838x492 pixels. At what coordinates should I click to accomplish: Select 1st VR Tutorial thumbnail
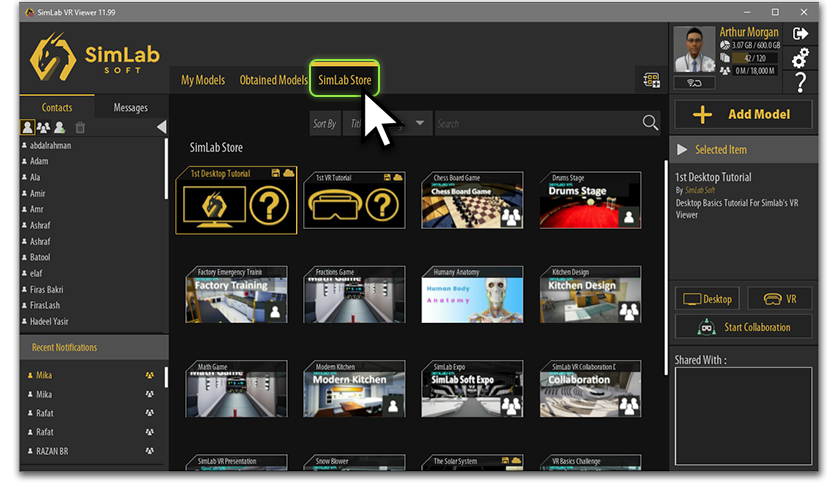coord(354,200)
